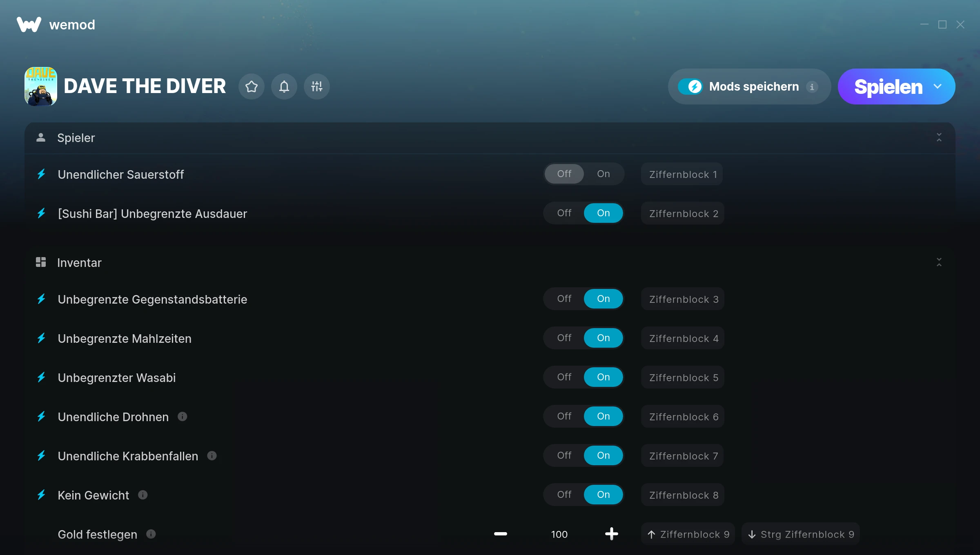The width and height of the screenshot is (980, 555).
Task: Show info for Unendliche Drohnen
Action: point(183,416)
